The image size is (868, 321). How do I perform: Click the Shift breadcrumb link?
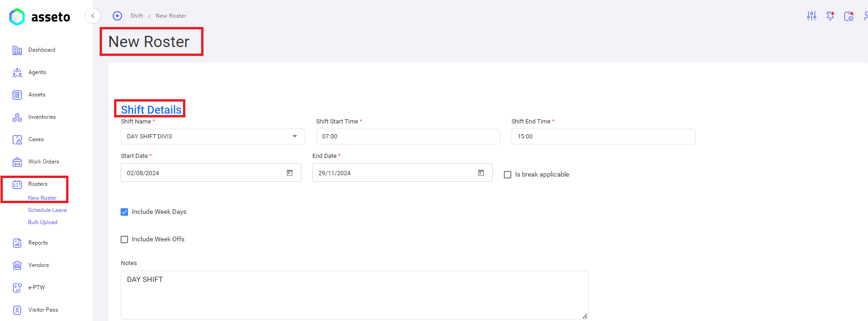click(x=136, y=16)
